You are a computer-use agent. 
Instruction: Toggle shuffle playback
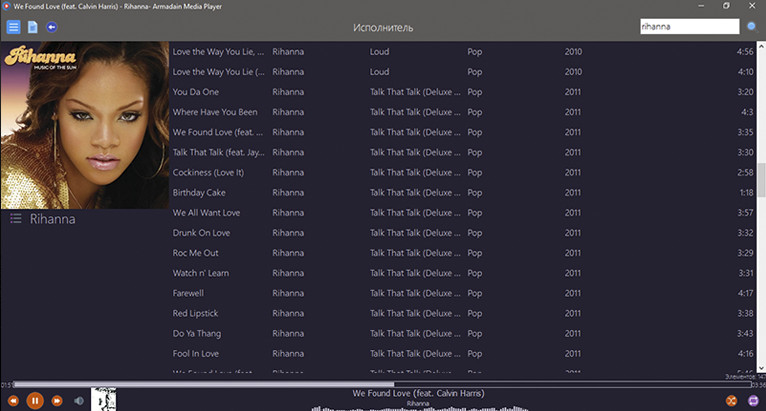pyautogui.click(x=731, y=401)
